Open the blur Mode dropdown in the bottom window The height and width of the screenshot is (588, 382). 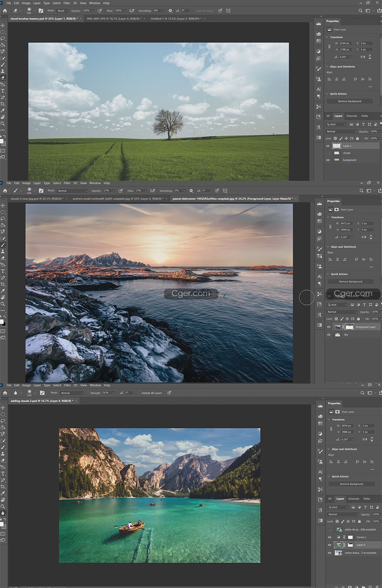coord(72,393)
